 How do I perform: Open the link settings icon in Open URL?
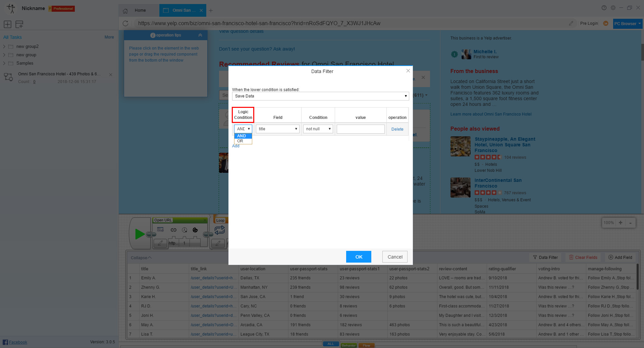point(173,230)
